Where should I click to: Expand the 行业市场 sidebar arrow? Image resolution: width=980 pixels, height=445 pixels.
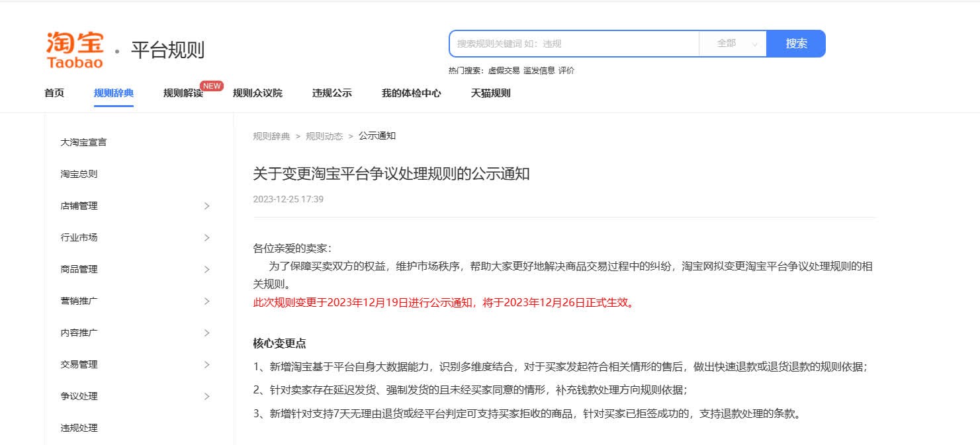[x=206, y=237]
